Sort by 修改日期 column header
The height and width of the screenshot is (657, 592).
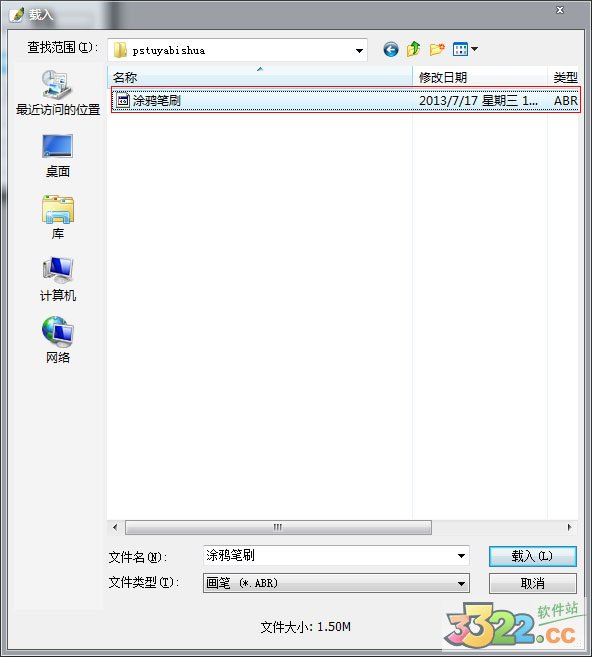[x=480, y=77]
